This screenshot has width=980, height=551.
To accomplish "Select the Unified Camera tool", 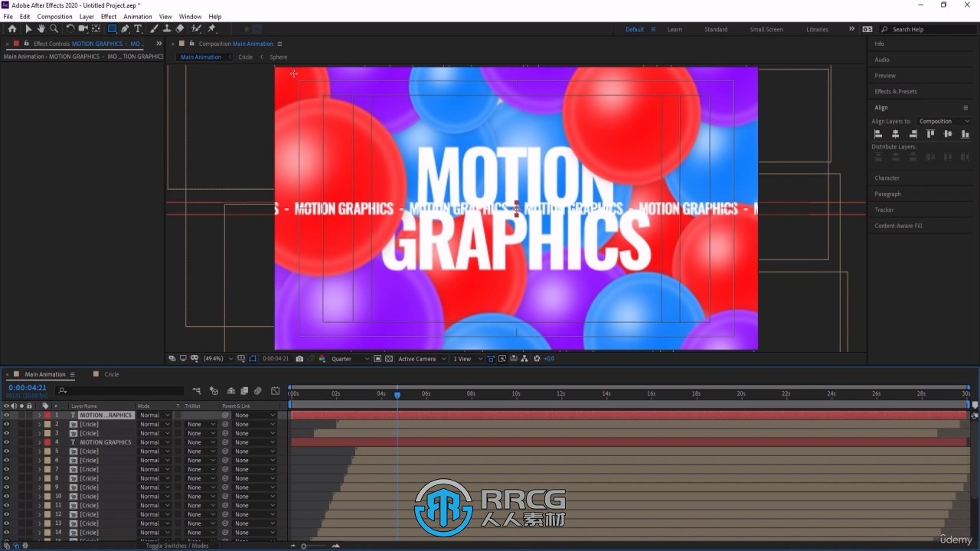I will pos(83,29).
